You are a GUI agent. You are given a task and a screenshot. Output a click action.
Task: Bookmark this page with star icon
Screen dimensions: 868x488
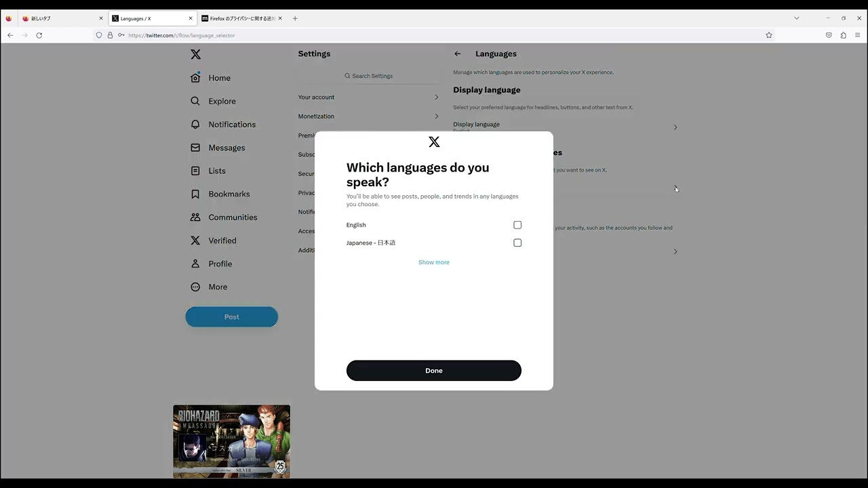pos(768,35)
